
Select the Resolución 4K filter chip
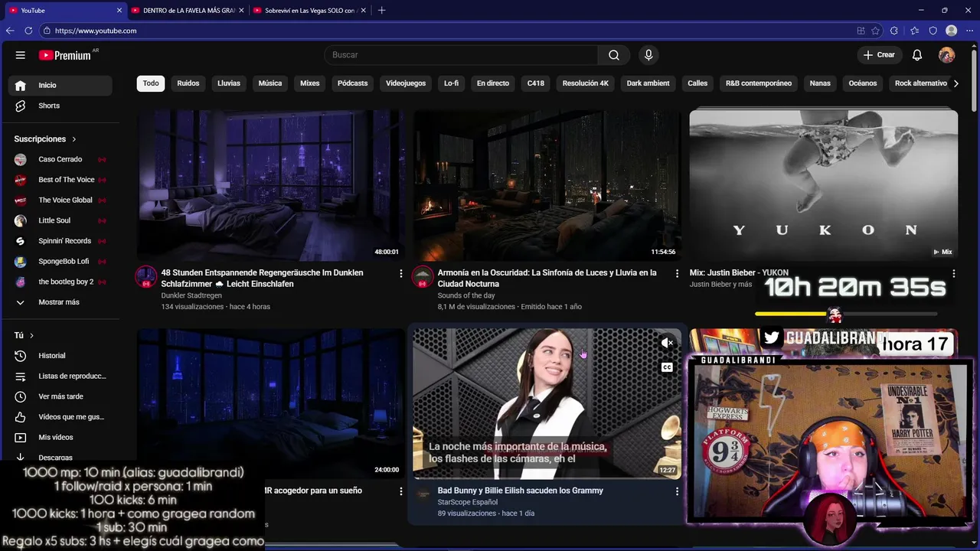click(x=586, y=83)
